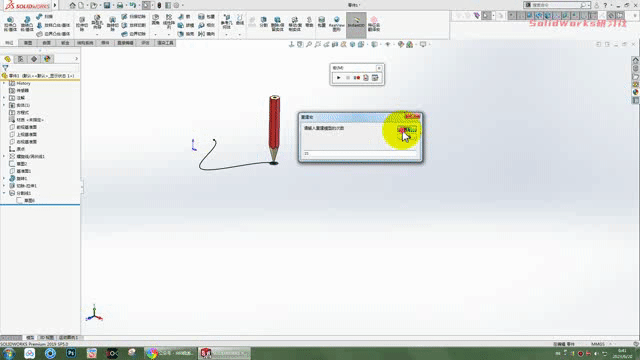This screenshot has height=360, width=640.
Task: Close the floating macro toolbar
Action: coord(379,68)
